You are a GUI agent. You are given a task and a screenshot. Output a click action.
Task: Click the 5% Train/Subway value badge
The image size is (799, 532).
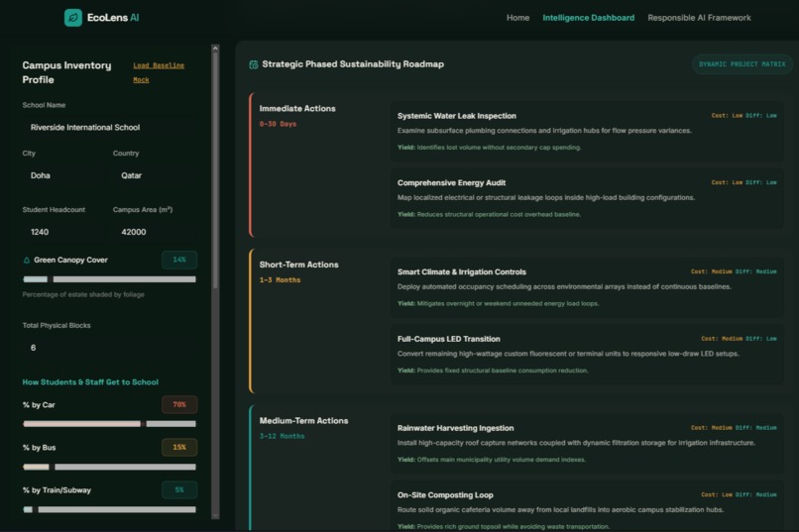[179, 489]
